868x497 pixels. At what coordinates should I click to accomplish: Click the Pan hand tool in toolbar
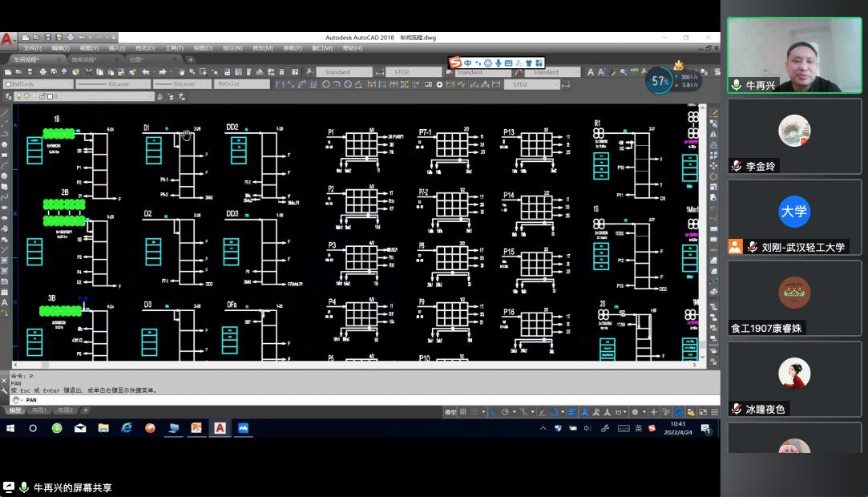pos(183,71)
